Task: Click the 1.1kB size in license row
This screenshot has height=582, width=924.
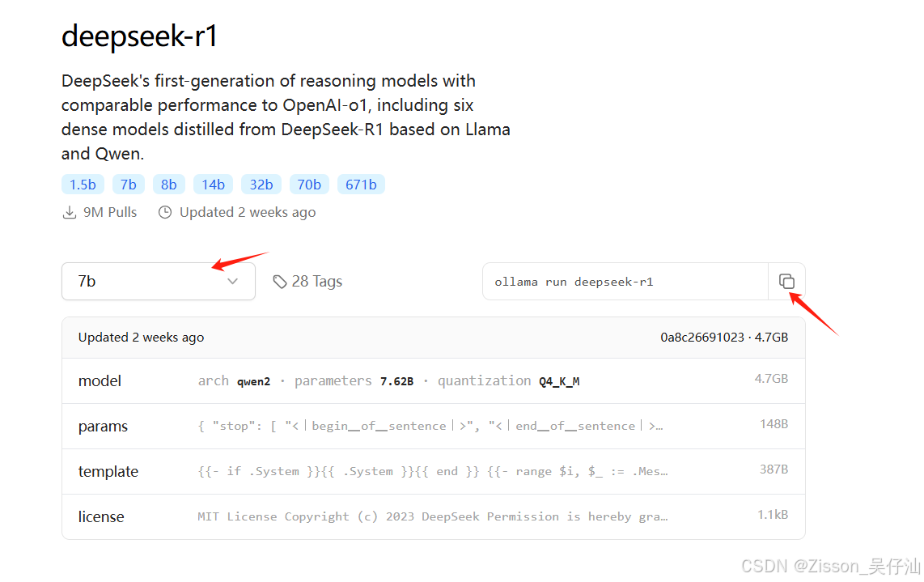Action: point(773,515)
